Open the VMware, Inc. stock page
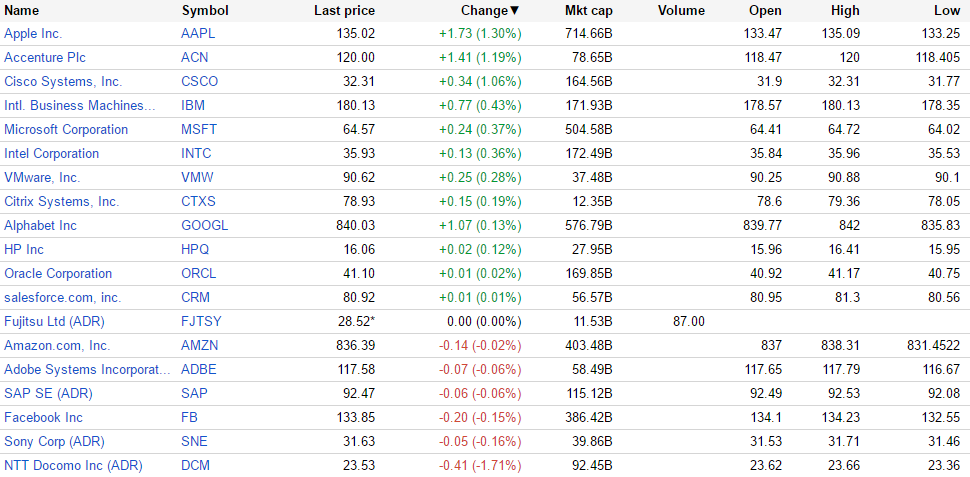 click(42, 178)
